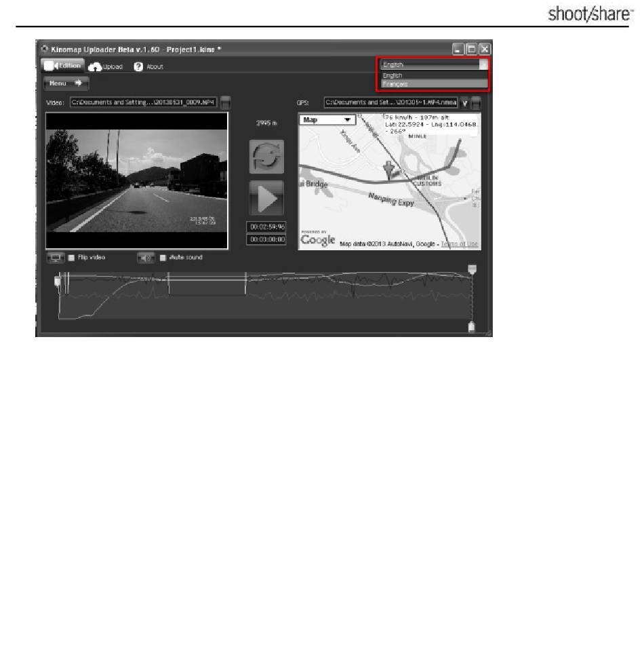Close the Kinomap Uploader window
Image resolution: width=644 pixels, height=645 pixels.
[485, 50]
